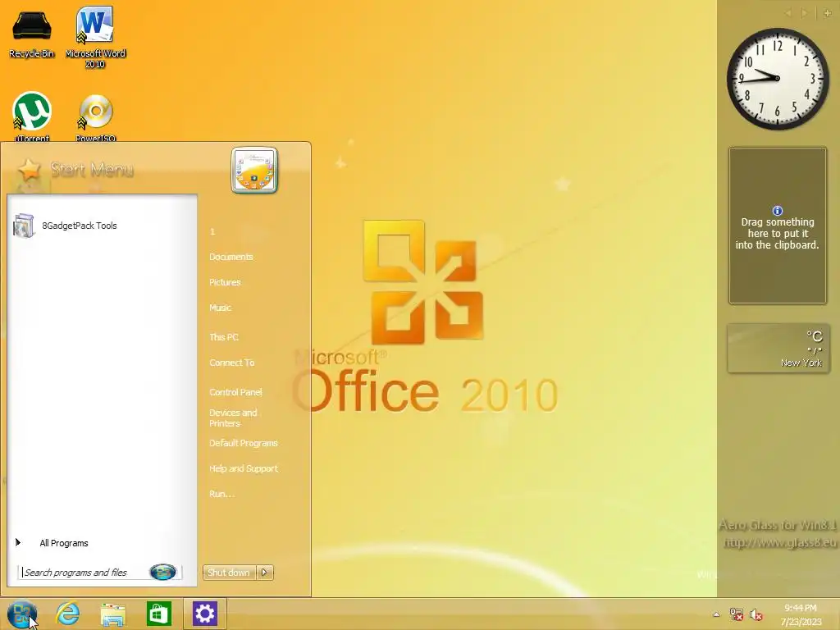
Task: Open Devices and Printers in Start Menu
Action: click(x=233, y=418)
